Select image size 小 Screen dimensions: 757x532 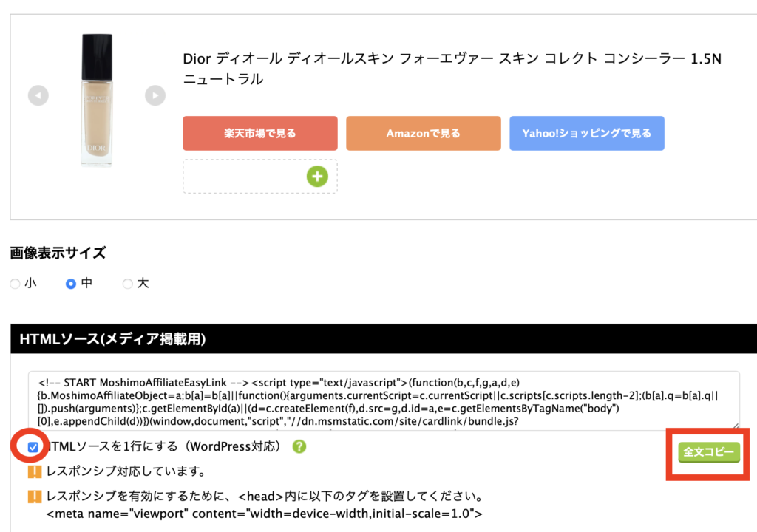coord(15,284)
